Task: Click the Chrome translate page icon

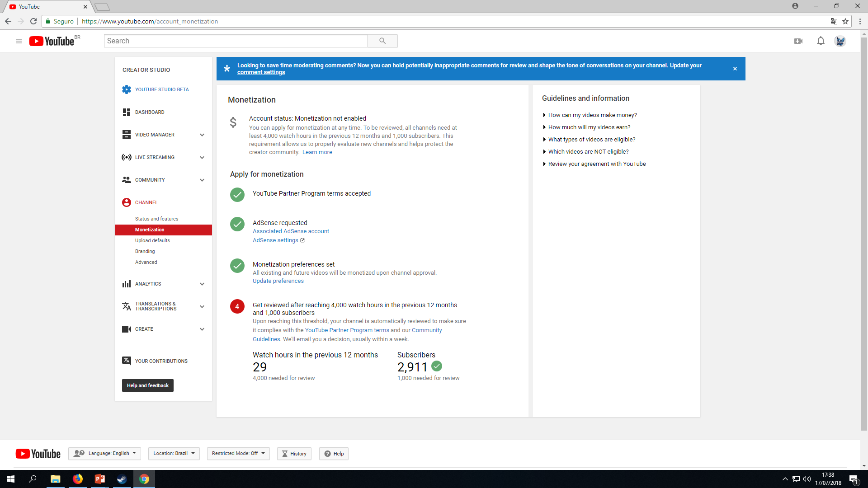Action: coord(834,21)
